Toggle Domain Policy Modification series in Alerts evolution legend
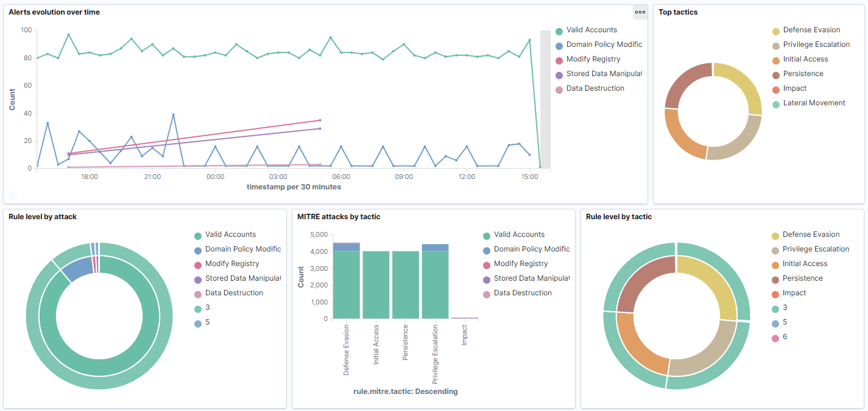The height and width of the screenshot is (411, 868). [604, 44]
